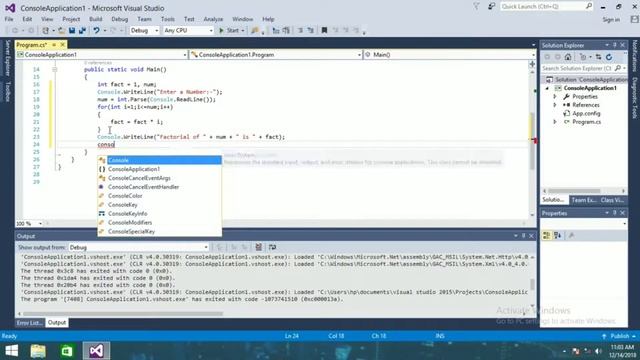Select App.config in Solution Explorer

click(586, 113)
